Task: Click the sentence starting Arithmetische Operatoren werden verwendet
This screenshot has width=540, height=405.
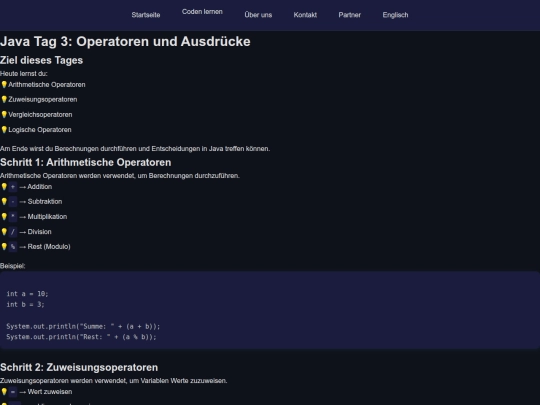Action: pyautogui.click(x=120, y=176)
